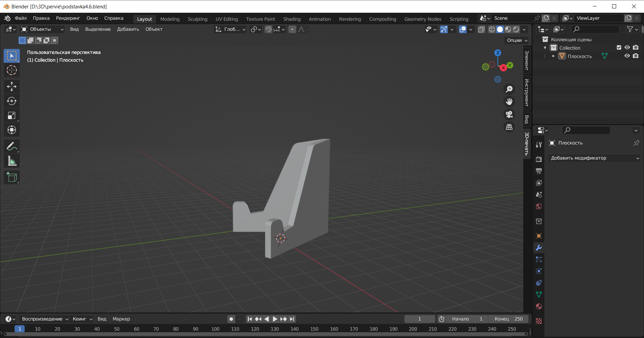Toggle auto keying record button
The image size is (644, 338).
pyautogui.click(x=231, y=319)
